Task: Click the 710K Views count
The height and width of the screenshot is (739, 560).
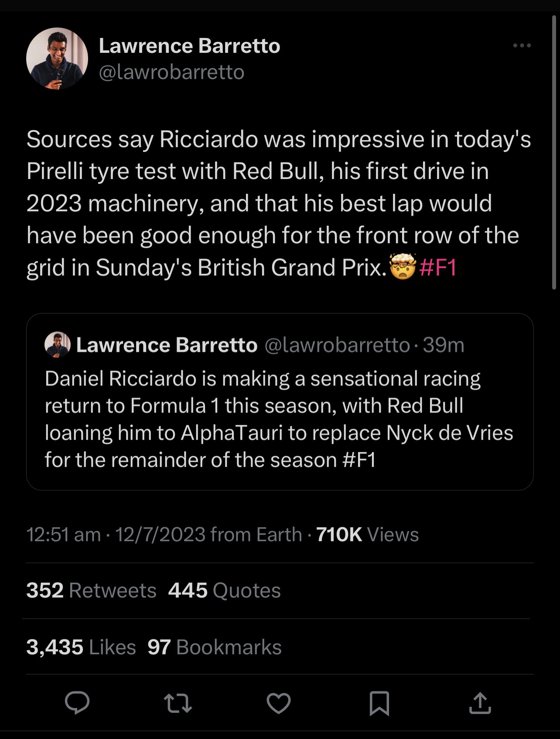Action: pyautogui.click(x=367, y=534)
